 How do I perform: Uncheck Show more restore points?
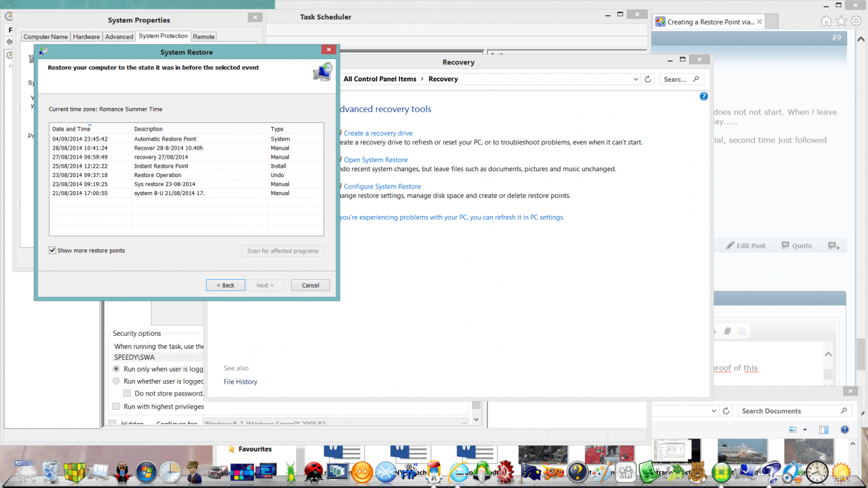point(53,251)
